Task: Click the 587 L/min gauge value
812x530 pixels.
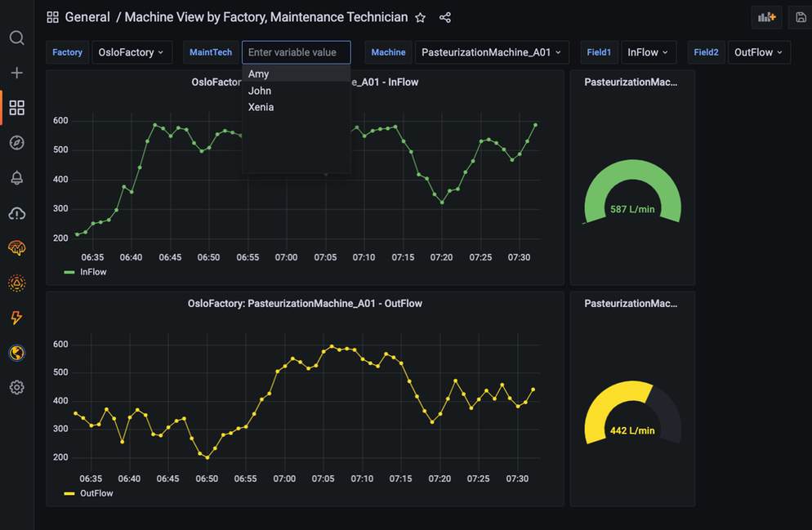Action: (x=632, y=209)
